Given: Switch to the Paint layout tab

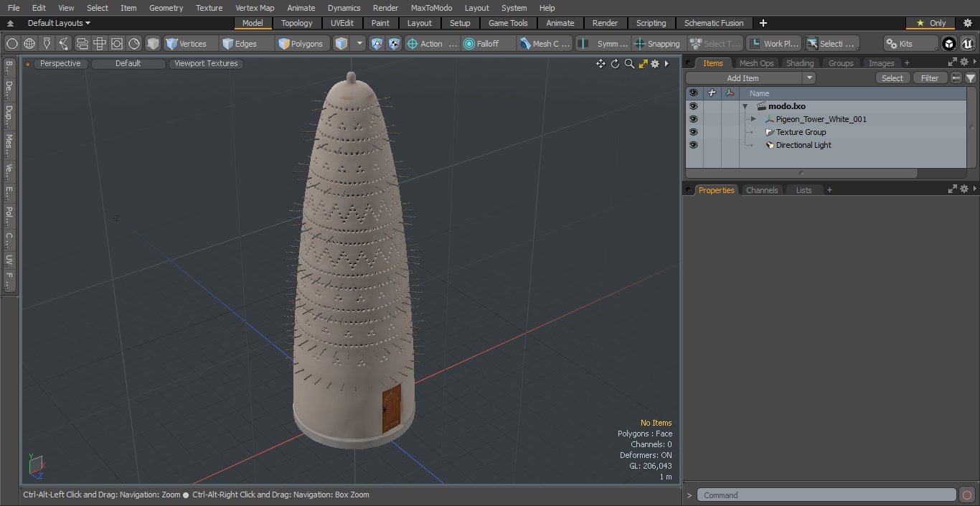Looking at the screenshot, I should [380, 23].
